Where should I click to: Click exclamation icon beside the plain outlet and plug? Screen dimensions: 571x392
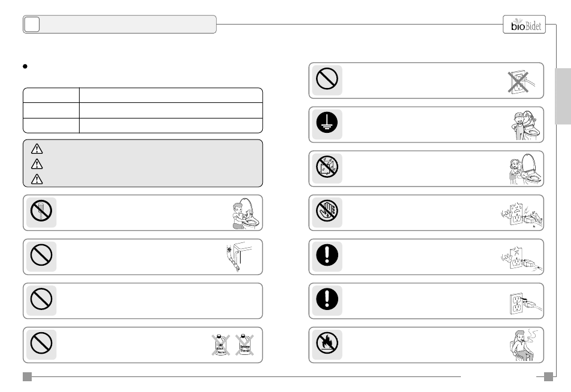(x=327, y=299)
